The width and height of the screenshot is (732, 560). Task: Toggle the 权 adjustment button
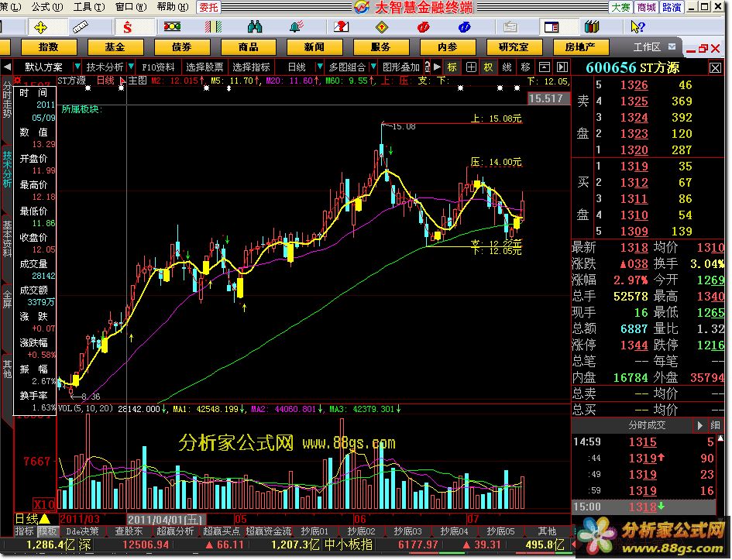488,67
